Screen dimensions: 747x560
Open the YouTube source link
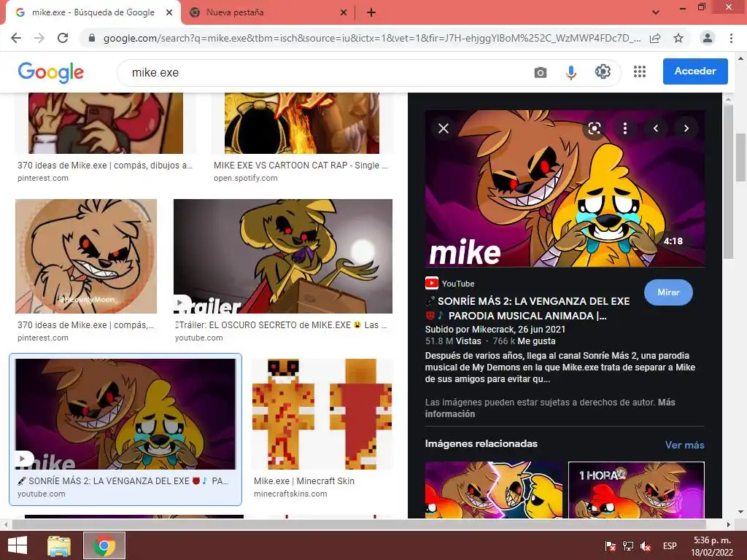[449, 284]
